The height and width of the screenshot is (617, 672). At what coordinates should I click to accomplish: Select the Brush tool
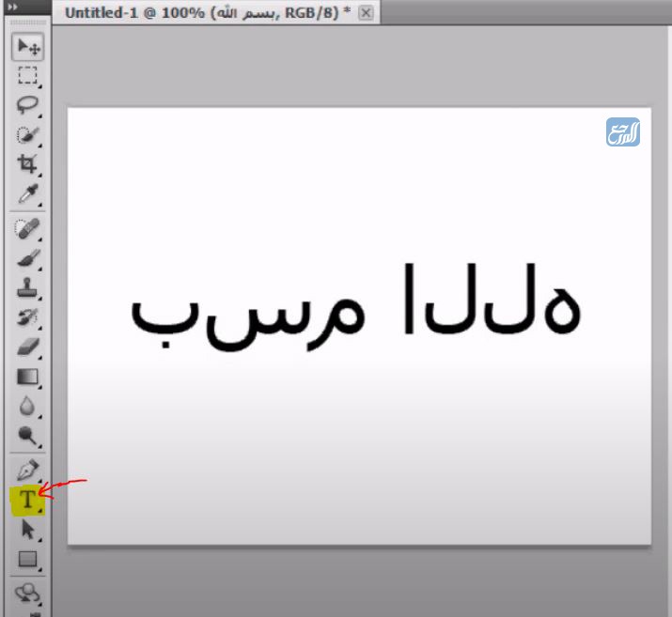[28, 258]
